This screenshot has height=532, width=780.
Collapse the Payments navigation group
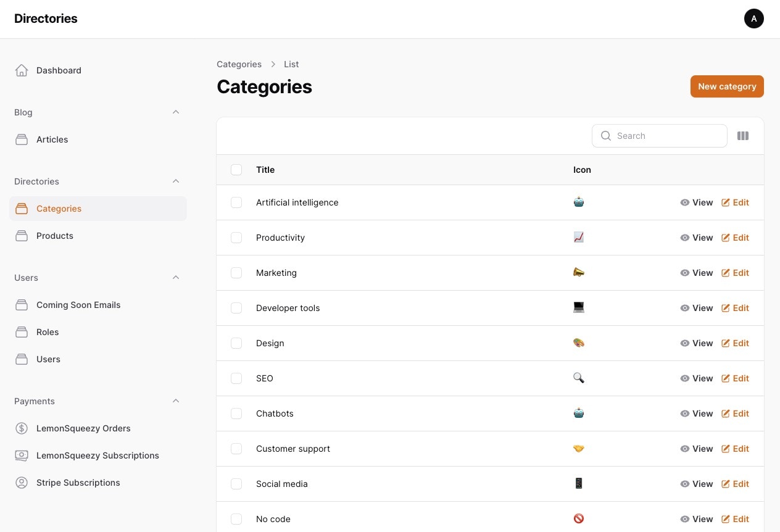point(176,401)
